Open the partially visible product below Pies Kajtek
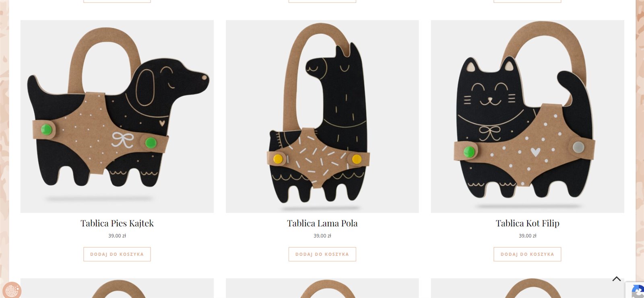This screenshot has width=644, height=298. click(117, 288)
